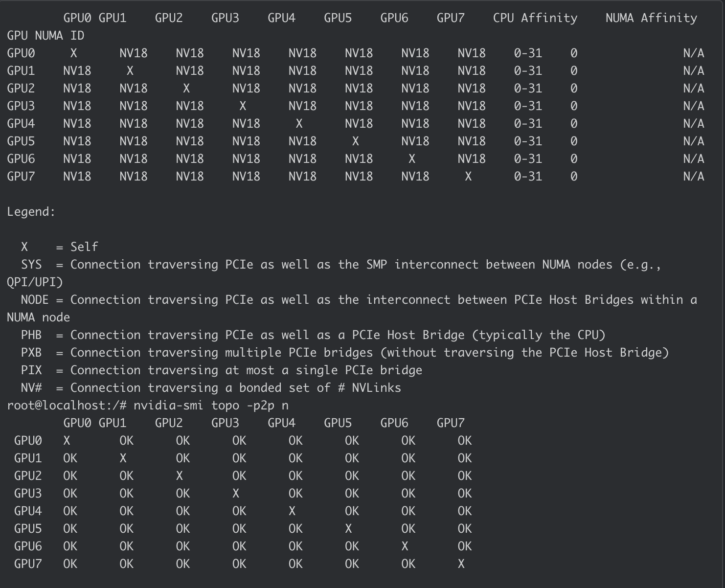725x588 pixels.
Task: Click "QPI/UPI)" text in the legend
Action: click(35, 282)
